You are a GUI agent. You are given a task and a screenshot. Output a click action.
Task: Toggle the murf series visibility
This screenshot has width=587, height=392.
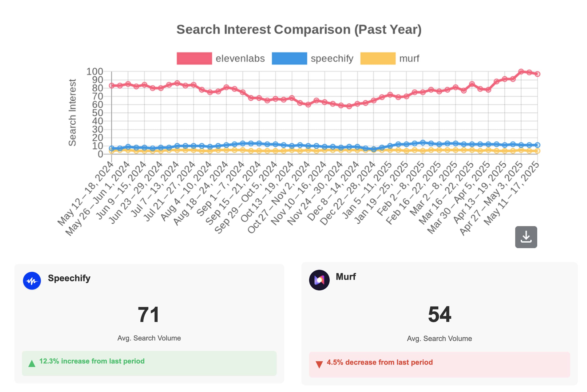pyautogui.click(x=409, y=58)
